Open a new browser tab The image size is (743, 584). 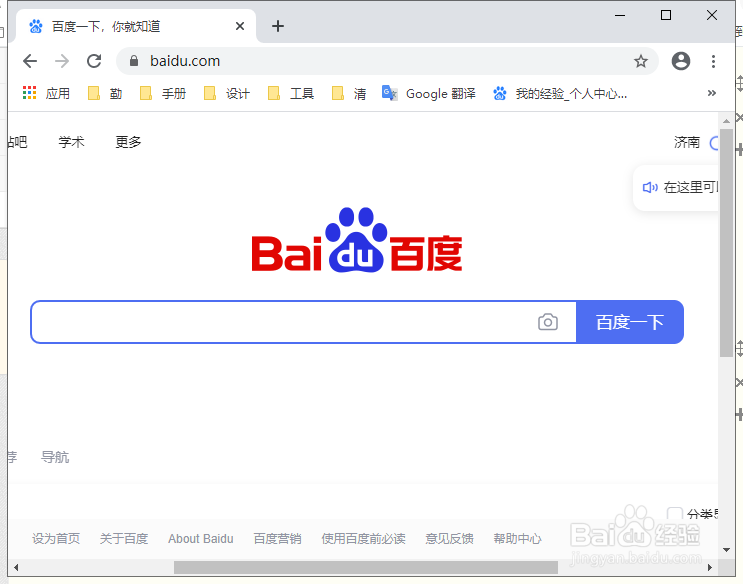click(x=278, y=26)
